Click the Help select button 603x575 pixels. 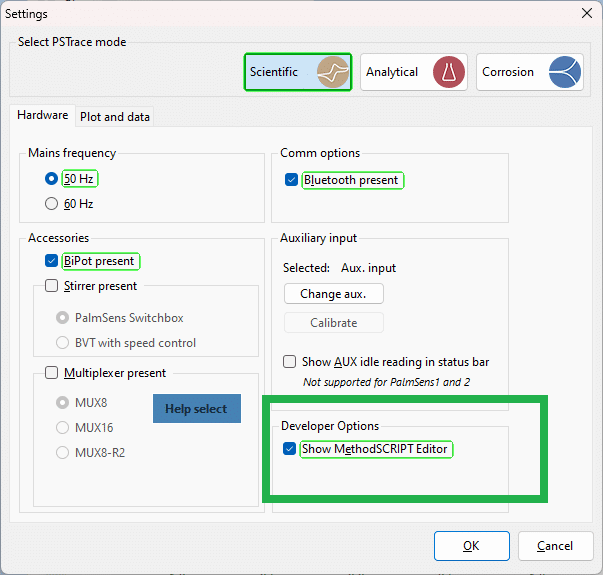pyautogui.click(x=197, y=408)
